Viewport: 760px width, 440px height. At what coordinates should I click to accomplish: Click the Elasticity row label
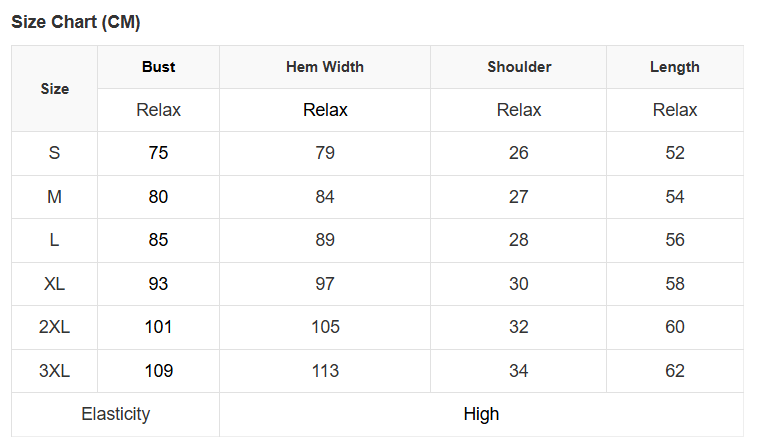pos(116,414)
